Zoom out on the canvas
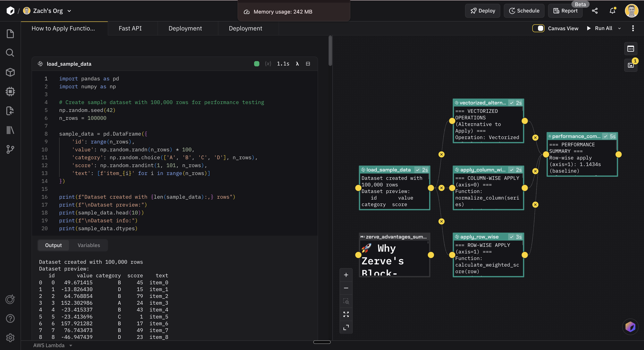Screen dimensions: 644x350 pos(346,288)
